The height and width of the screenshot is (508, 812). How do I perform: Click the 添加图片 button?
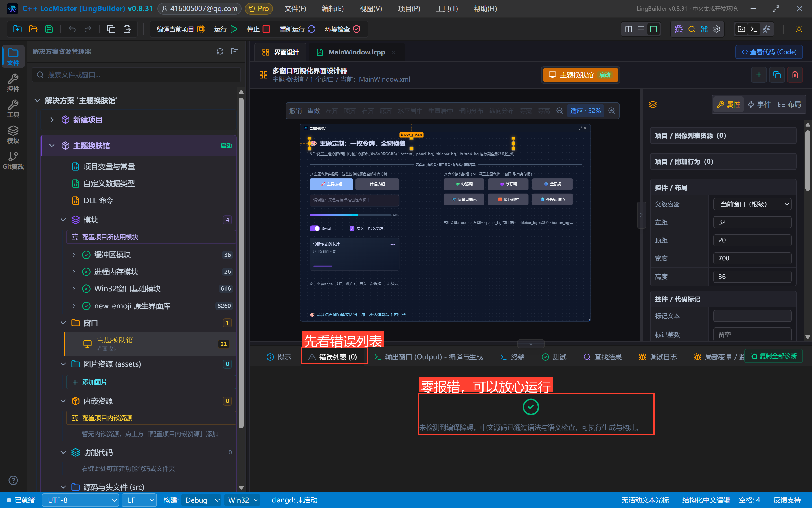tap(151, 382)
